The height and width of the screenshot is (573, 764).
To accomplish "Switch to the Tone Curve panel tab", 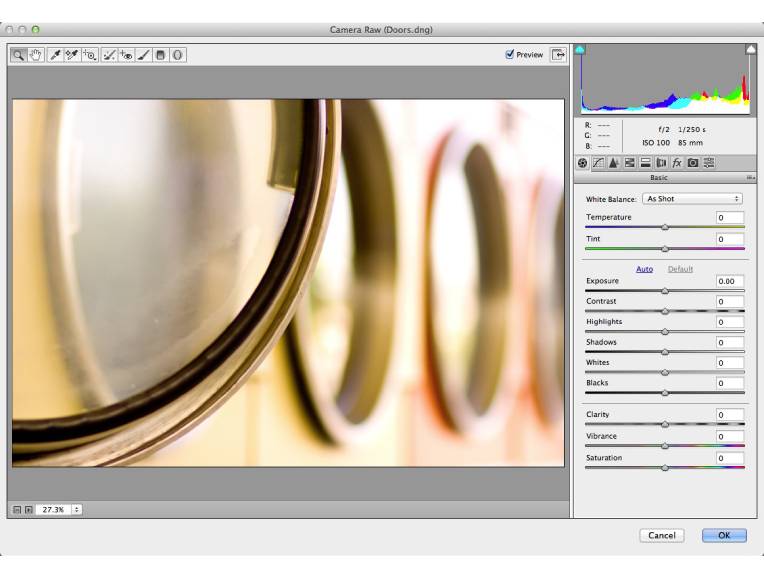I will click(598, 162).
